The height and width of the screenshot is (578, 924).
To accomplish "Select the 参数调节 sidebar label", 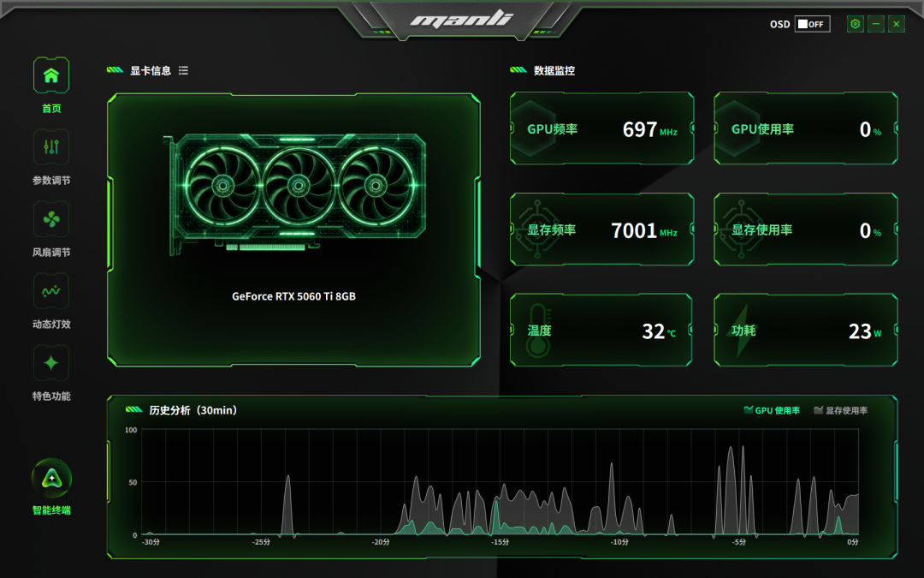I will tap(51, 181).
